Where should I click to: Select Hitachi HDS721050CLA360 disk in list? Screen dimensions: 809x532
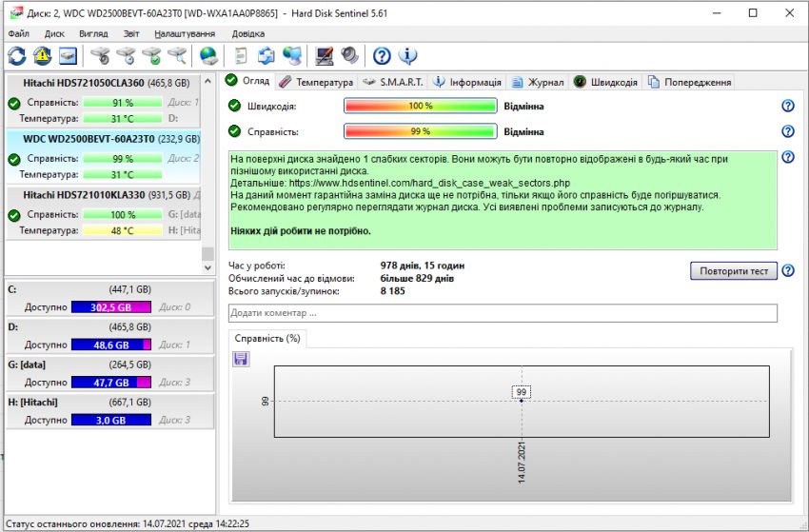(x=103, y=101)
